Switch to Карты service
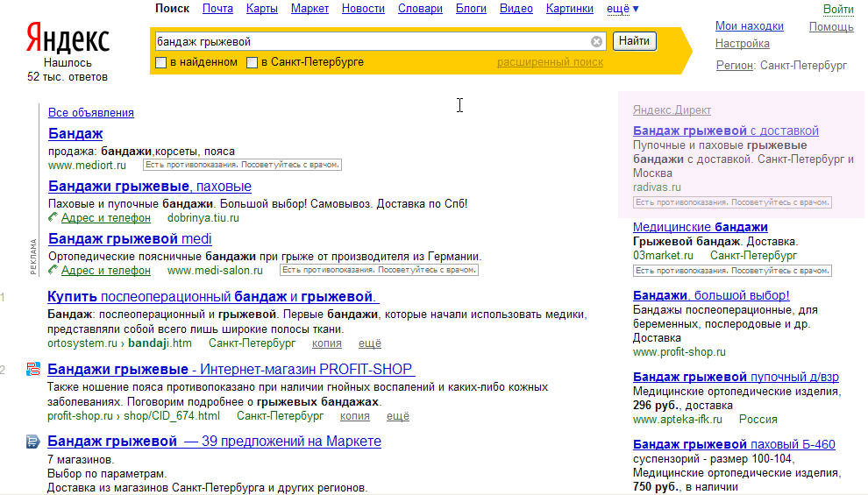 pyautogui.click(x=262, y=9)
